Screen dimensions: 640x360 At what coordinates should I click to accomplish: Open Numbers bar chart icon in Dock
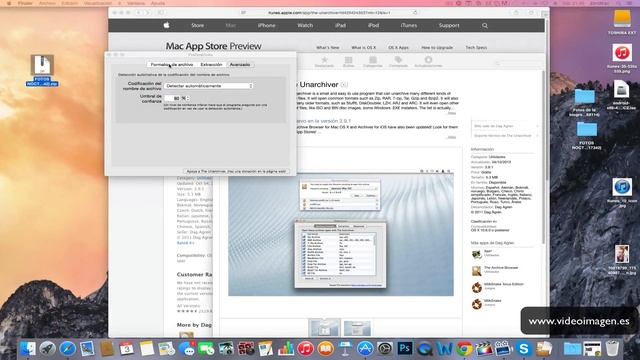[x=286, y=349]
